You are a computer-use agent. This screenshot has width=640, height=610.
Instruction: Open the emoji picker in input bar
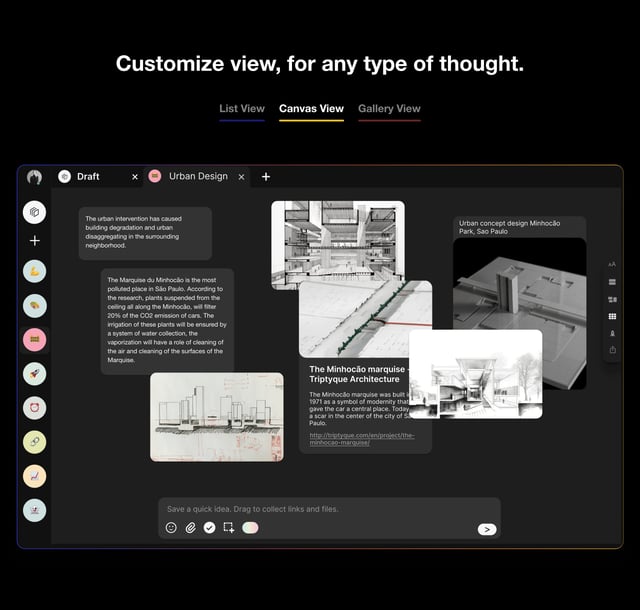[171, 528]
